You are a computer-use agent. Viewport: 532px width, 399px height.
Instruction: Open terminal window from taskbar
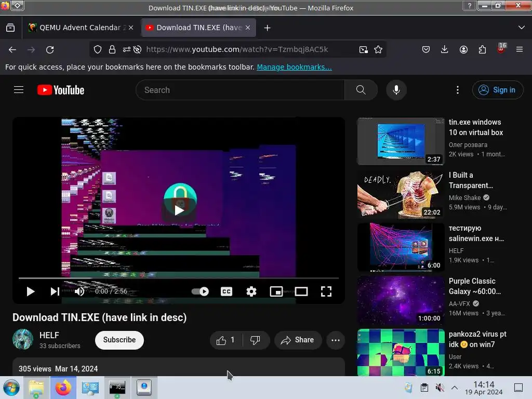point(117,388)
